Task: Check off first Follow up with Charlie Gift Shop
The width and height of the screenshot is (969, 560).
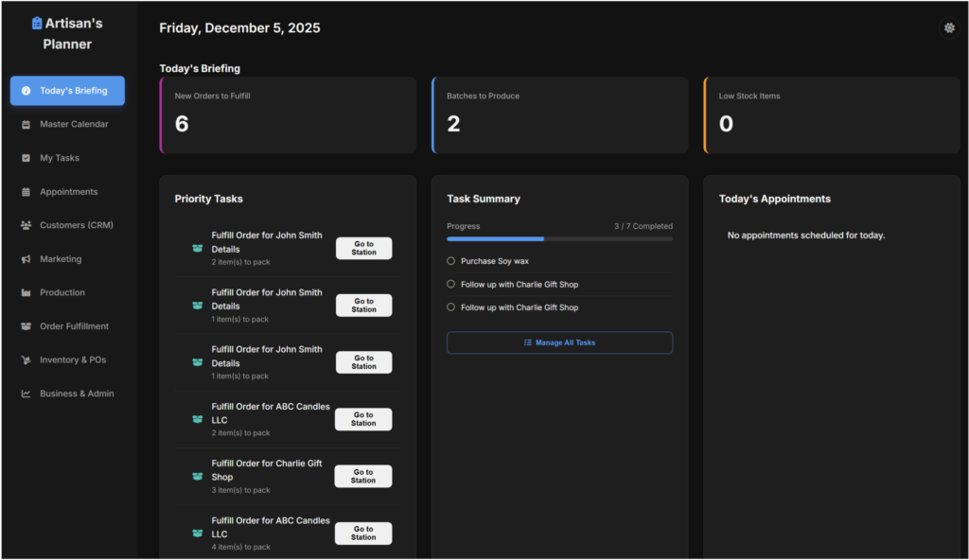Action: pos(451,284)
